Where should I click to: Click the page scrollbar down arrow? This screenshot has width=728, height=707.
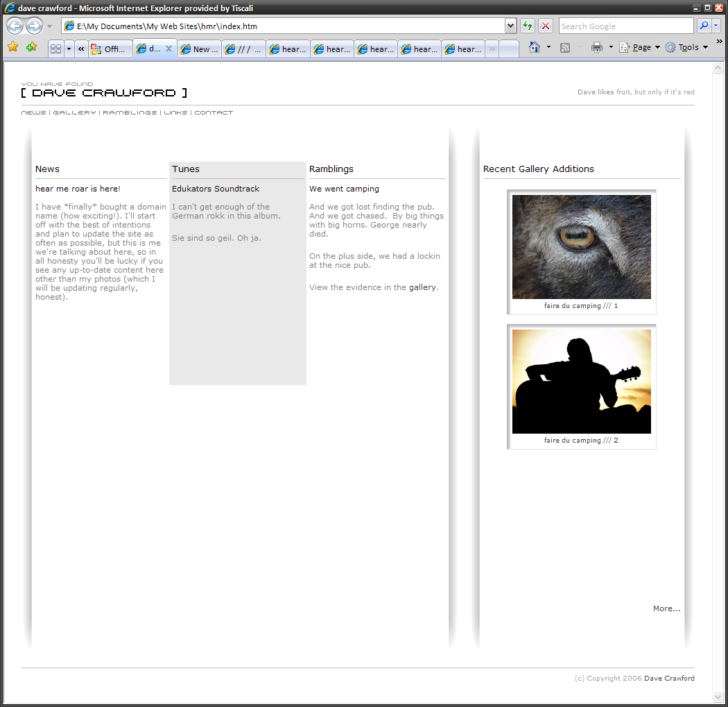[x=718, y=697]
